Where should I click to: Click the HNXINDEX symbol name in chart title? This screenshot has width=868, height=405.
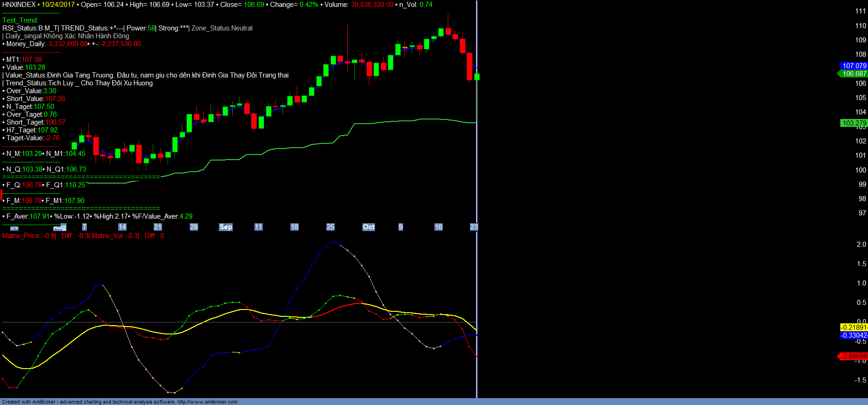19,5
